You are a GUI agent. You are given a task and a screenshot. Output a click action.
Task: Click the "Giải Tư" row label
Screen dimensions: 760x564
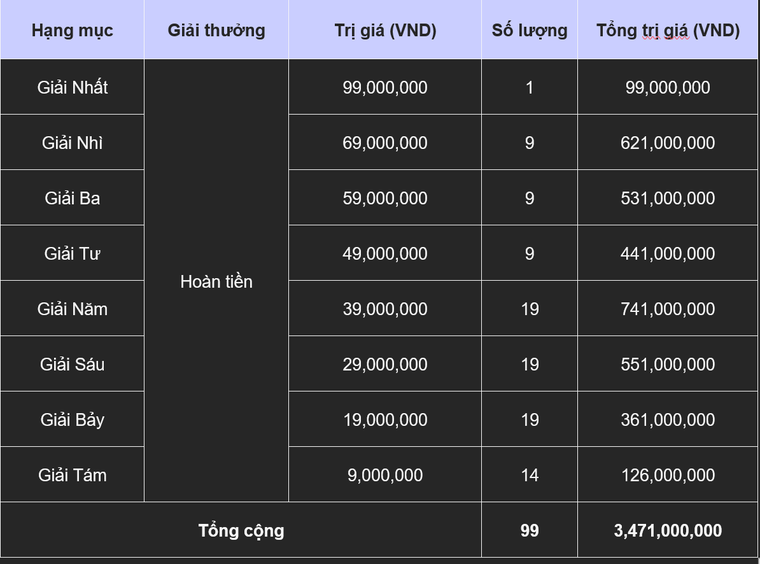coord(72,253)
